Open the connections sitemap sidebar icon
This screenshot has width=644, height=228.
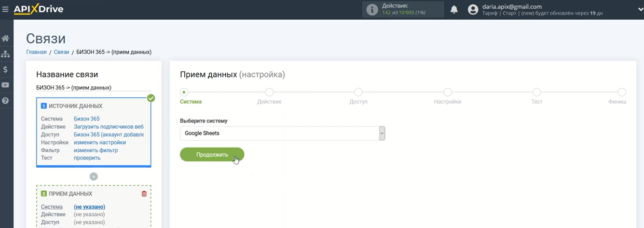[x=5, y=54]
